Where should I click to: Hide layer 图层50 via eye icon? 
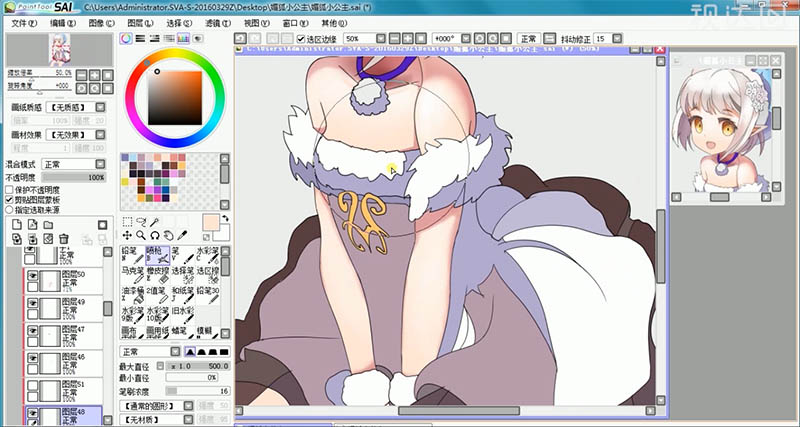point(33,275)
